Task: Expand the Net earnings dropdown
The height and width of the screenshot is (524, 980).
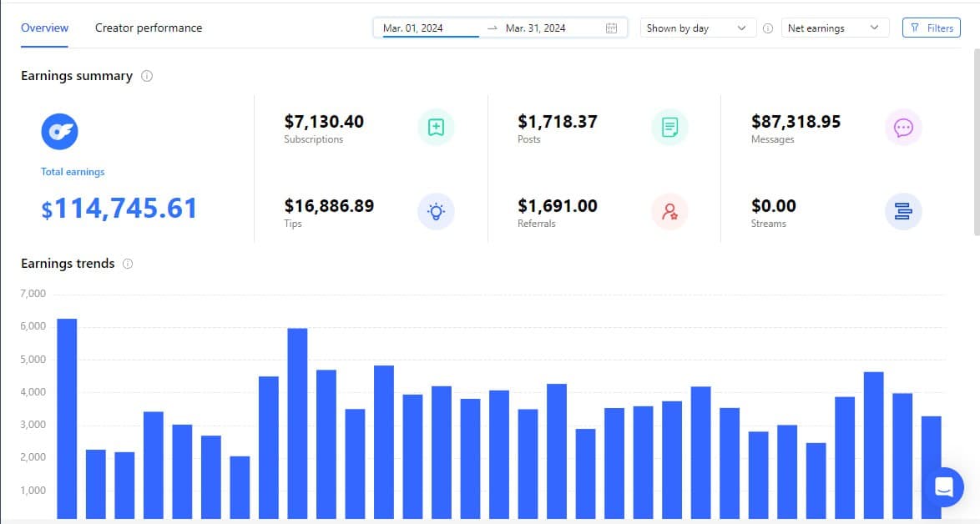Action: [x=834, y=28]
